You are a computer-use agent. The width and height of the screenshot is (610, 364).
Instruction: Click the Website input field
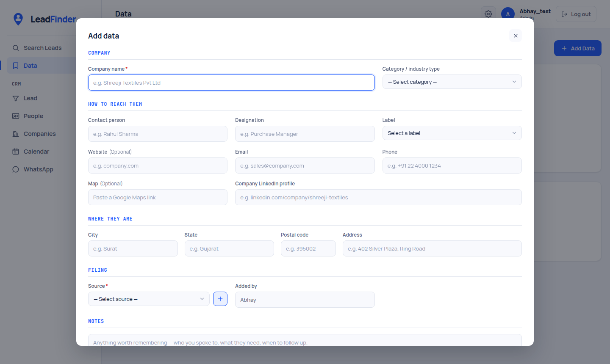tap(158, 165)
